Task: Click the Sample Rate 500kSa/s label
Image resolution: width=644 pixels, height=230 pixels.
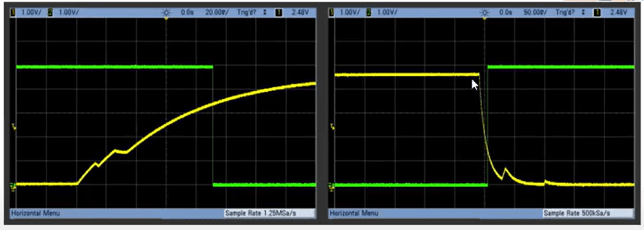Action: pos(588,213)
